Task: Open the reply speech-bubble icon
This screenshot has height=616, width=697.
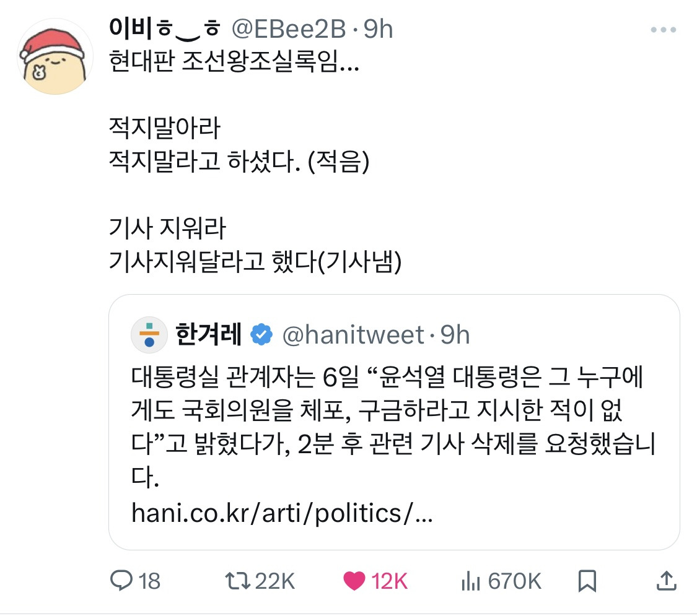Action: pos(118,581)
